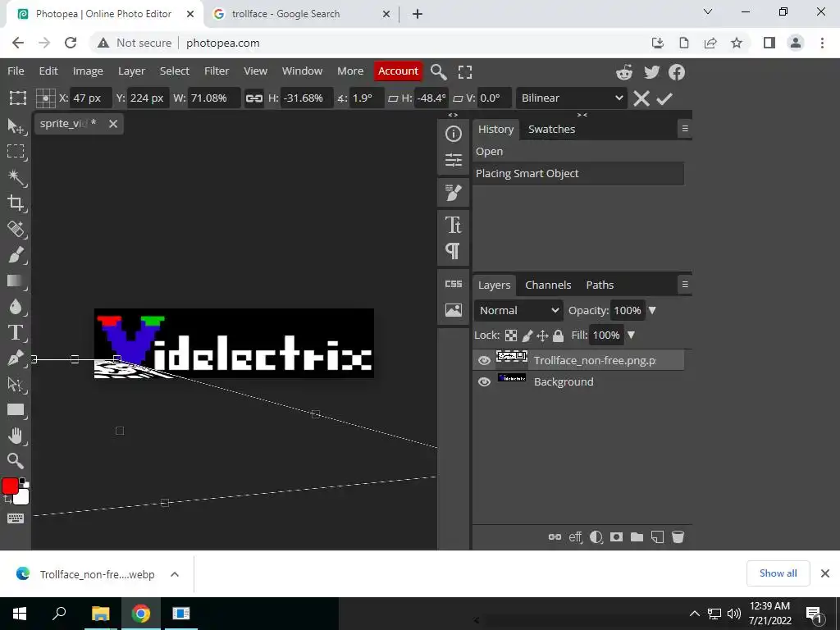Open the on-screen keyboard icon
Image resolution: width=840 pixels, height=630 pixels.
[x=16, y=518]
